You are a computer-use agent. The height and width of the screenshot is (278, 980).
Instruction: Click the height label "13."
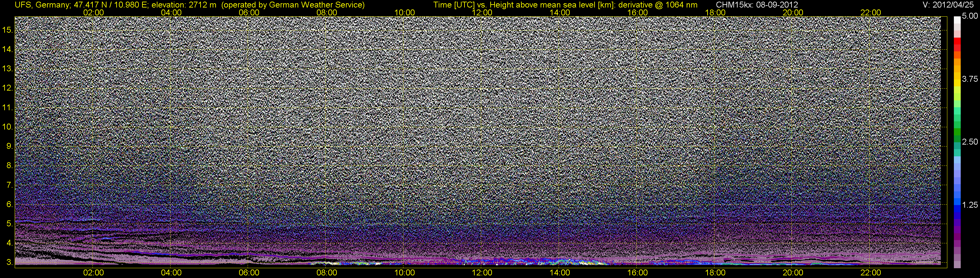[8, 69]
